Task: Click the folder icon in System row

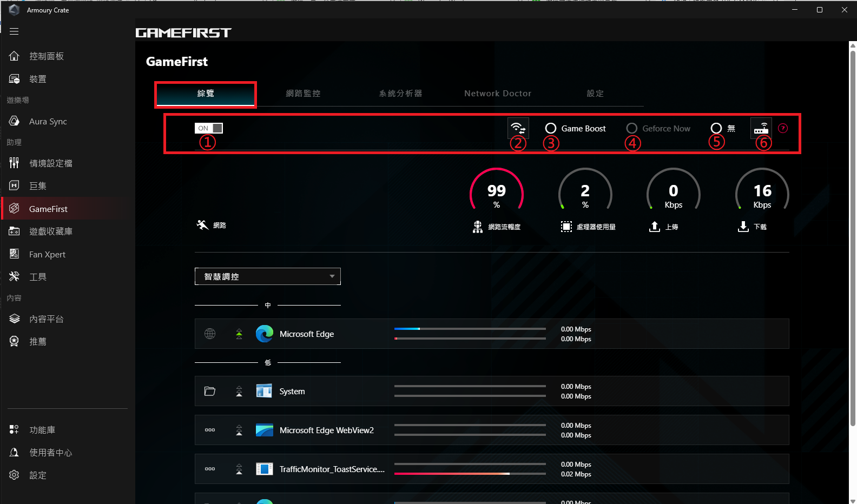Action: 210,391
